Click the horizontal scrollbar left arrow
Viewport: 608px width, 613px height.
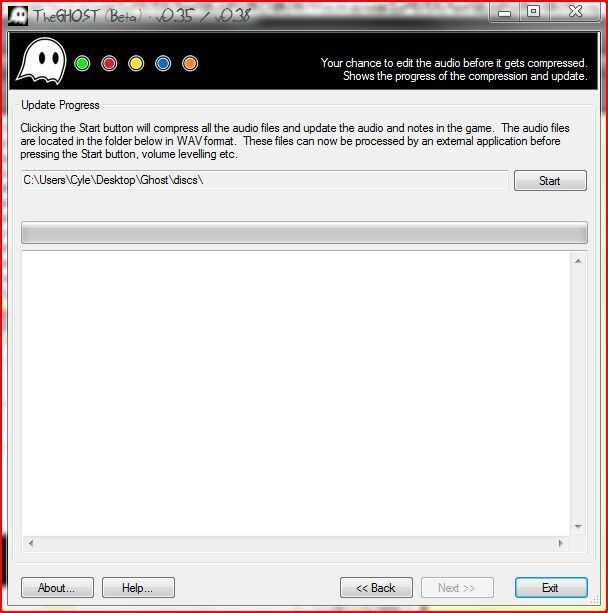30,543
